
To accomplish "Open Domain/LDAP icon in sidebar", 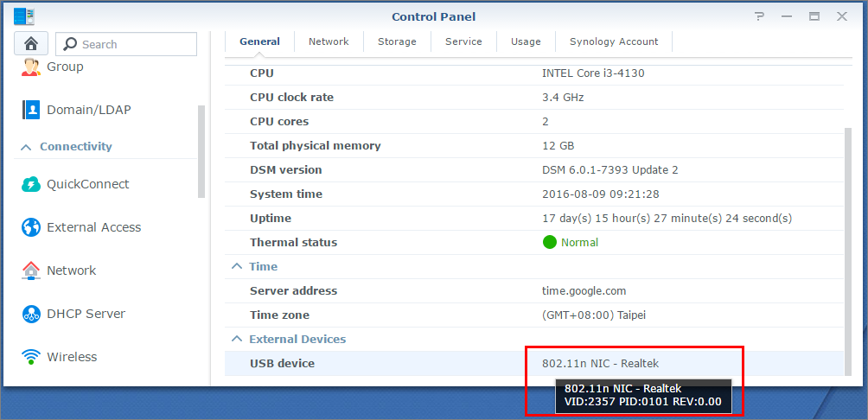I will (x=31, y=110).
